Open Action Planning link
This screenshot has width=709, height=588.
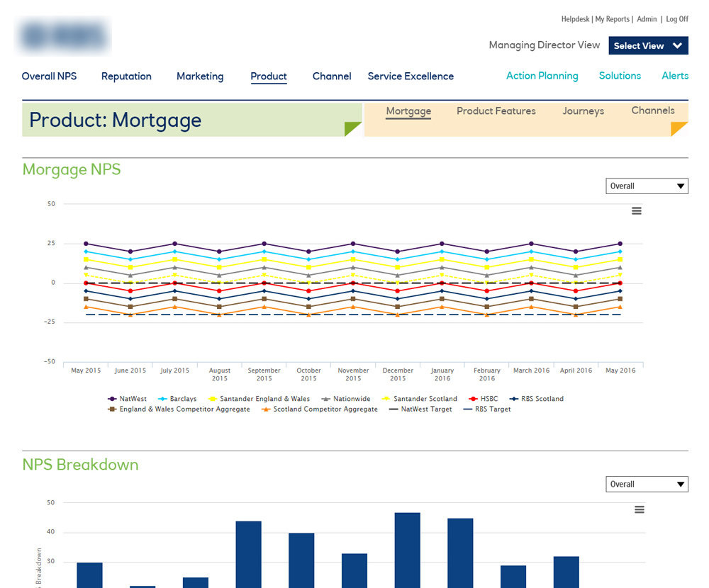coord(542,76)
